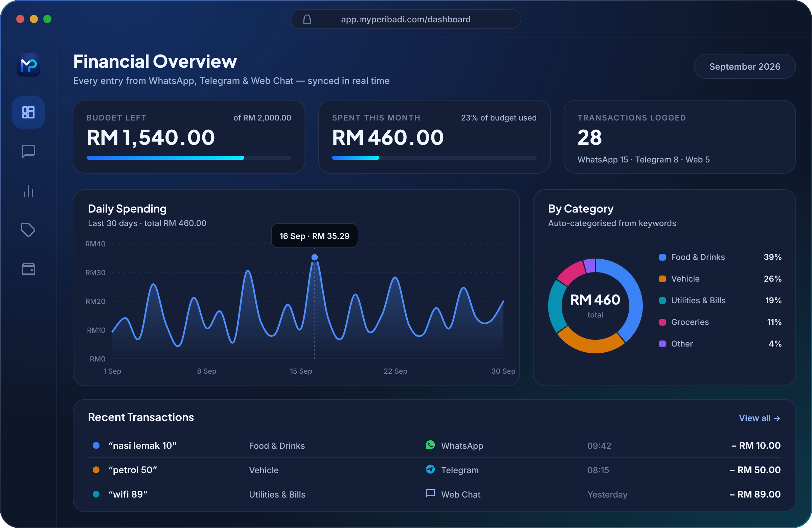Click the "39%" Food & Drinks percentage

pyautogui.click(x=772, y=257)
